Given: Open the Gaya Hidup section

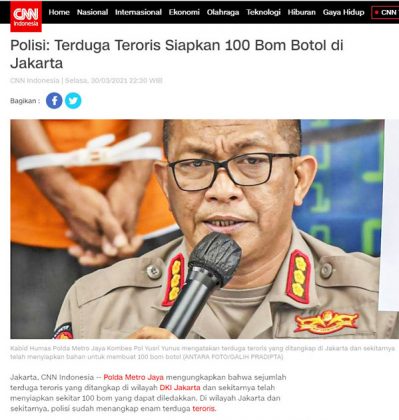Looking at the screenshot, I should coord(343,12).
